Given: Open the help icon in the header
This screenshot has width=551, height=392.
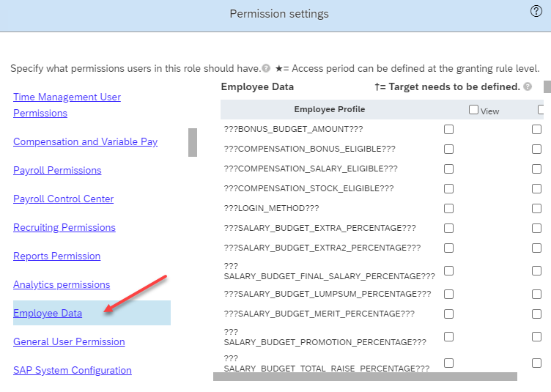Looking at the screenshot, I should click(536, 11).
